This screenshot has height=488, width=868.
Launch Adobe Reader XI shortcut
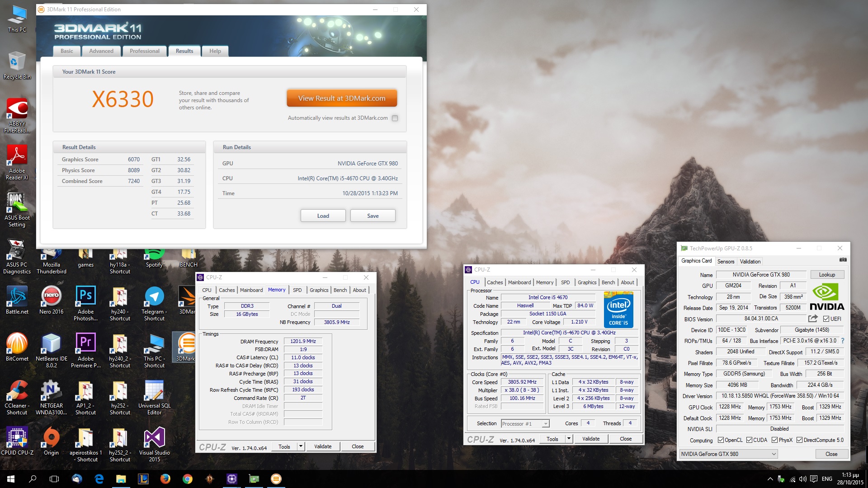17,163
